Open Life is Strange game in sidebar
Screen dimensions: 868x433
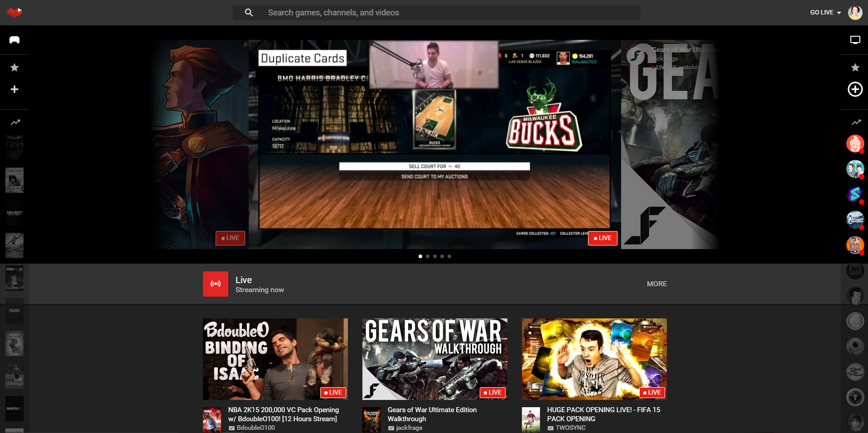pos(14,180)
